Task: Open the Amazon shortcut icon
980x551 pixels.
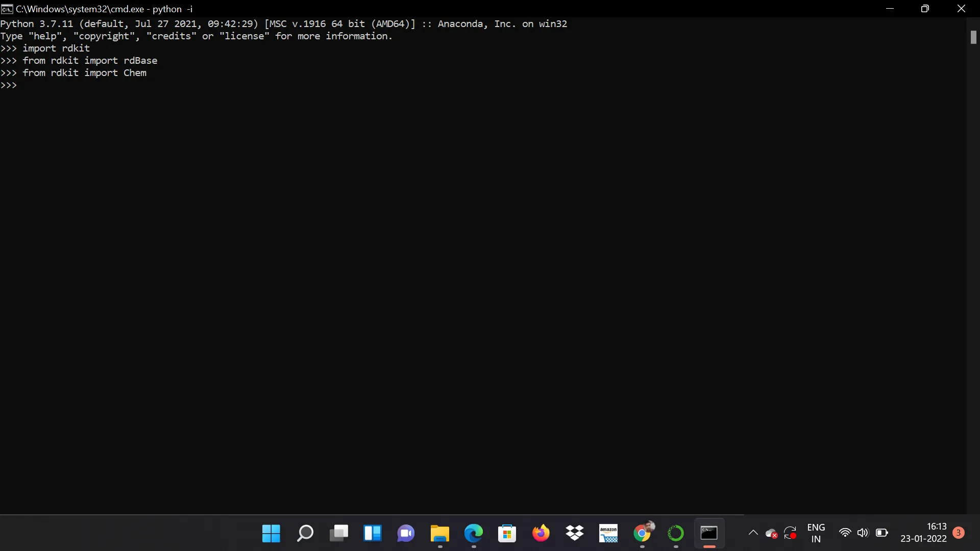Action: click(x=608, y=534)
